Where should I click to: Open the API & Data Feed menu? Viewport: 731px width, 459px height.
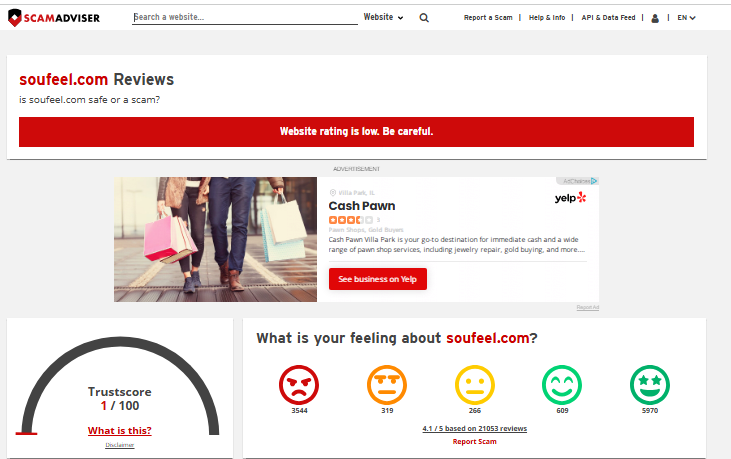(x=608, y=18)
